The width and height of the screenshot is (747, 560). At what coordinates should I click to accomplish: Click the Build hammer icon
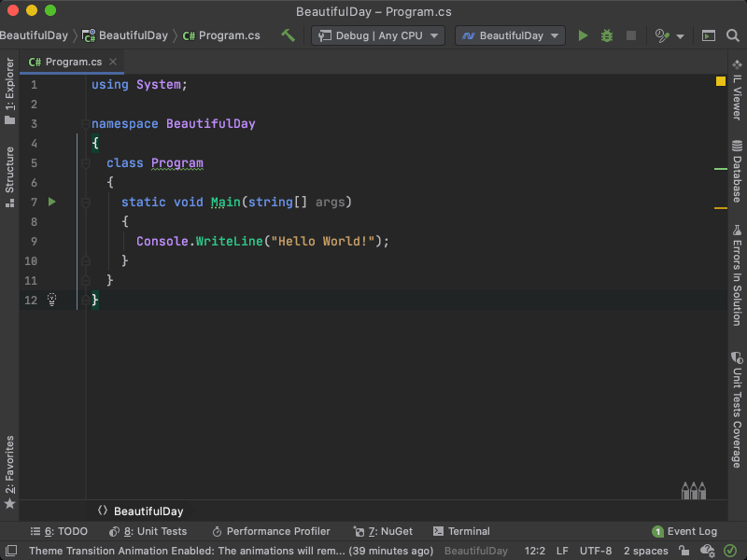point(288,35)
